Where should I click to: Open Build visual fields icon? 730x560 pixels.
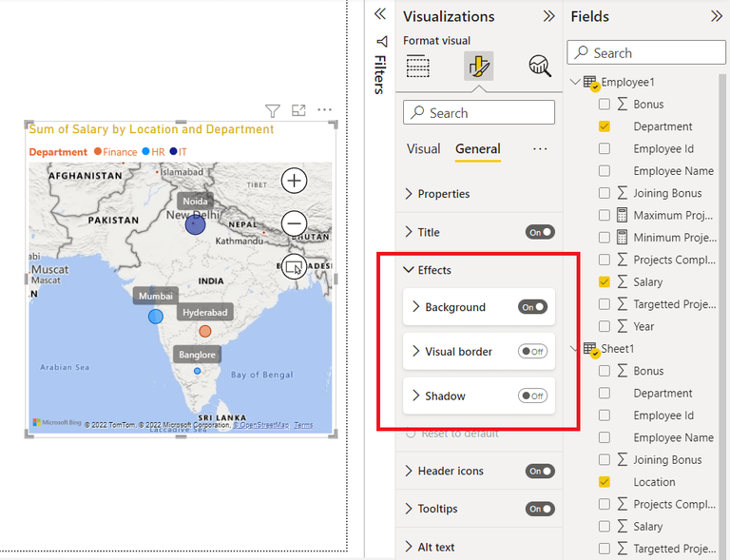[418, 66]
